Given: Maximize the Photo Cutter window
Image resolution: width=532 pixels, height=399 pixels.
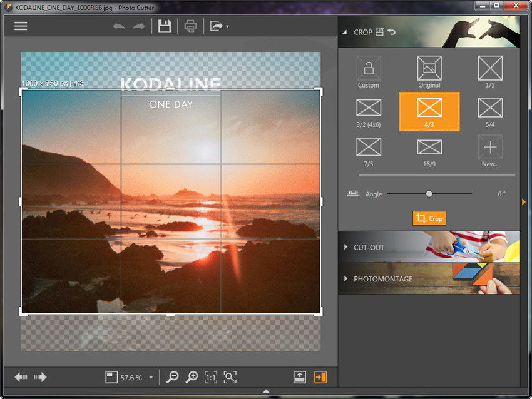Looking at the screenshot, I should 497,6.
